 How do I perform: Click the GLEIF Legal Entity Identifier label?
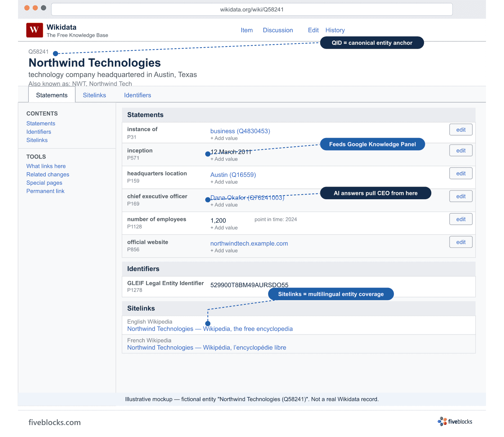(166, 283)
